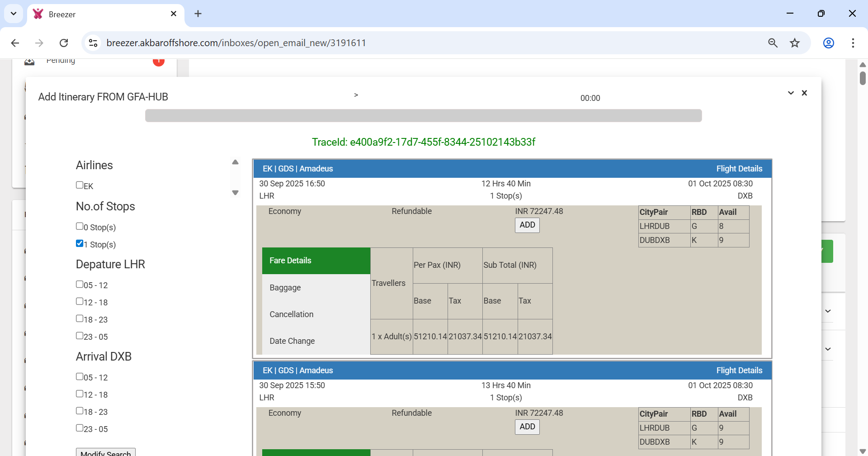Viewport: 868px width, 456px height.
Task: Open the browser zoom magnifier icon
Action: coord(773,43)
